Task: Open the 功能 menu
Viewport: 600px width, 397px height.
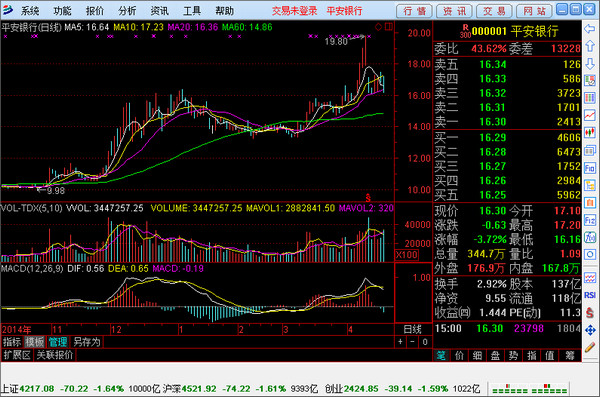Action: pyautogui.click(x=62, y=11)
